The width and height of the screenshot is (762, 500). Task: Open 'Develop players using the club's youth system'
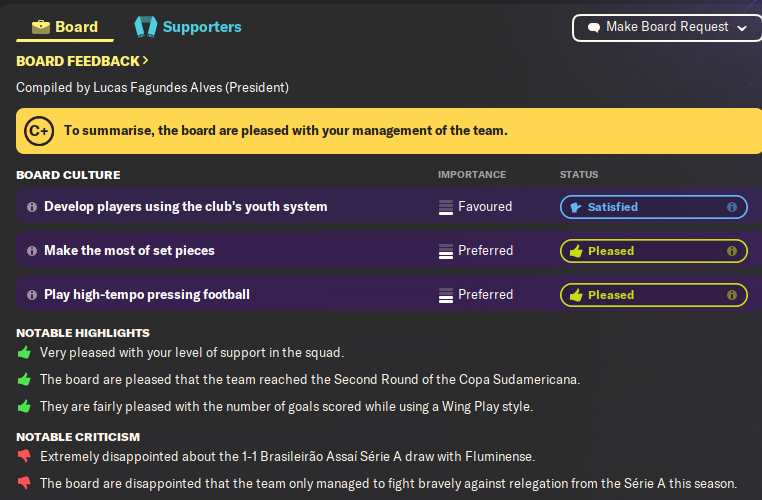click(x=185, y=207)
